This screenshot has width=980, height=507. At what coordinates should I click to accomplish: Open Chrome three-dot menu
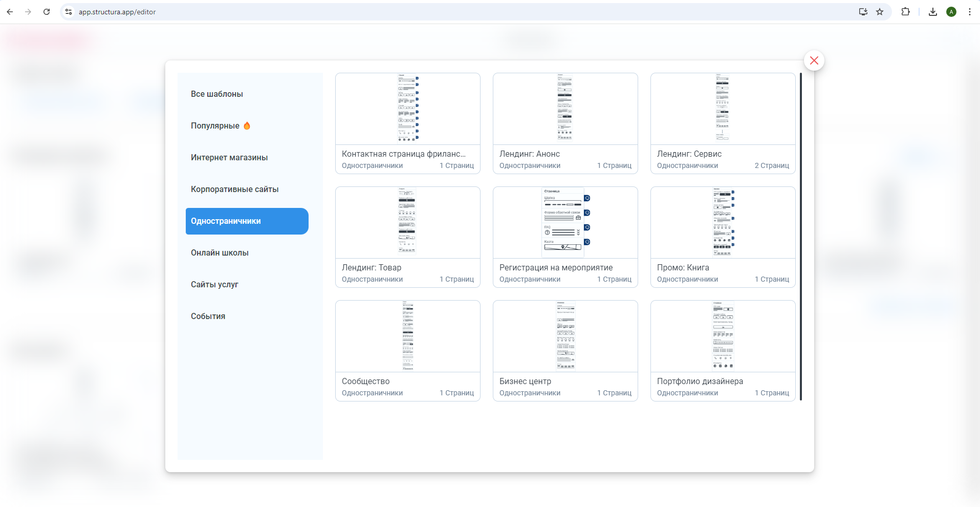[969, 12]
